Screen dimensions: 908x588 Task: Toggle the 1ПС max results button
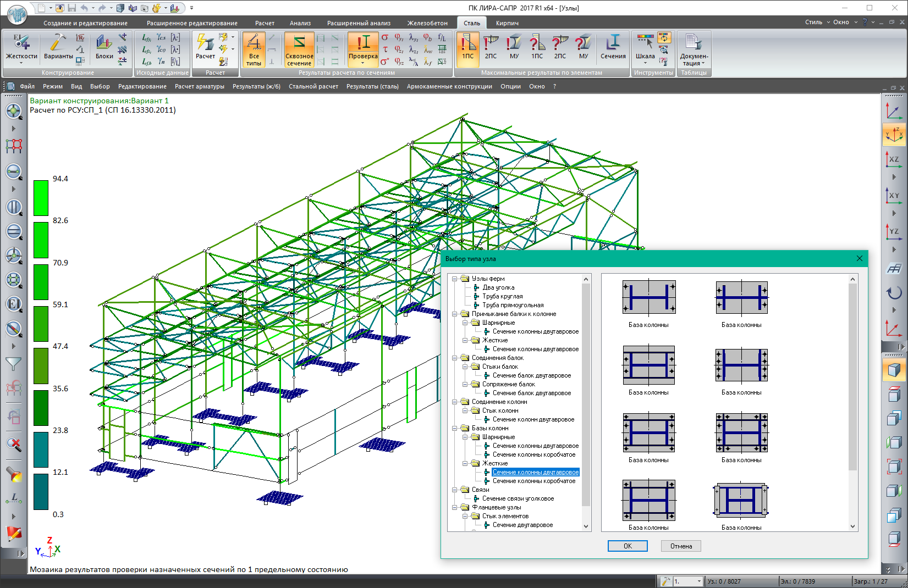click(x=467, y=47)
